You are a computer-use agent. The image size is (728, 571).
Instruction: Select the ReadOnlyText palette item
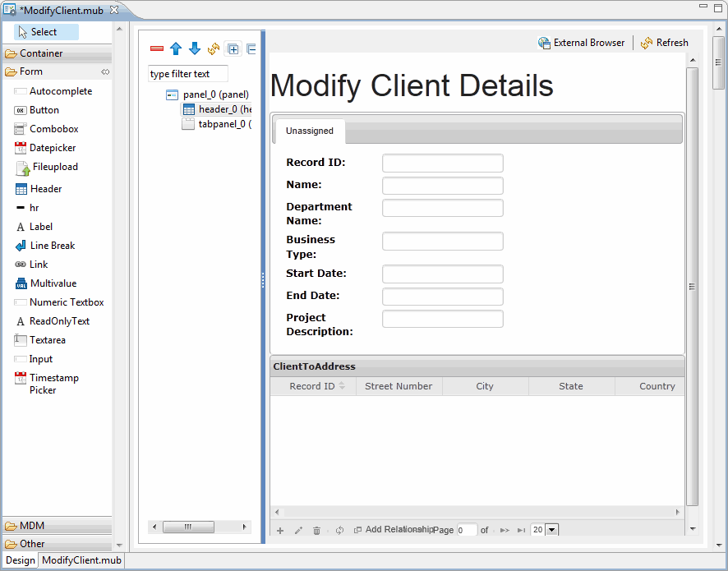click(52, 321)
